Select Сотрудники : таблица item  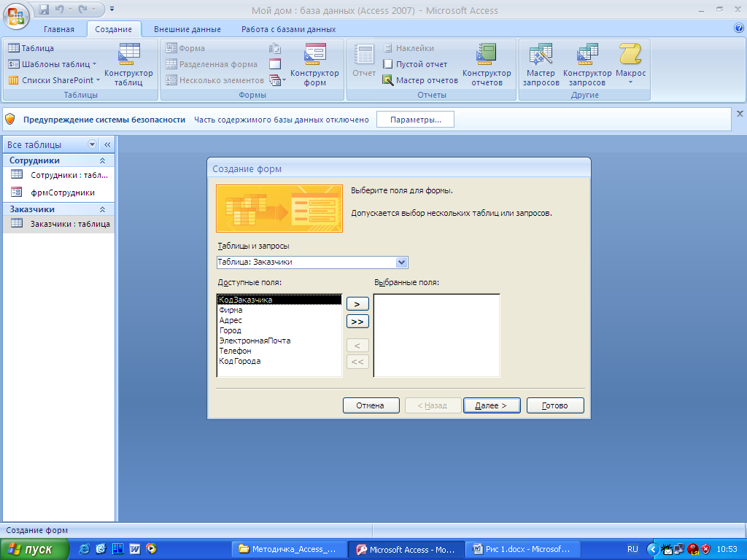point(59,175)
